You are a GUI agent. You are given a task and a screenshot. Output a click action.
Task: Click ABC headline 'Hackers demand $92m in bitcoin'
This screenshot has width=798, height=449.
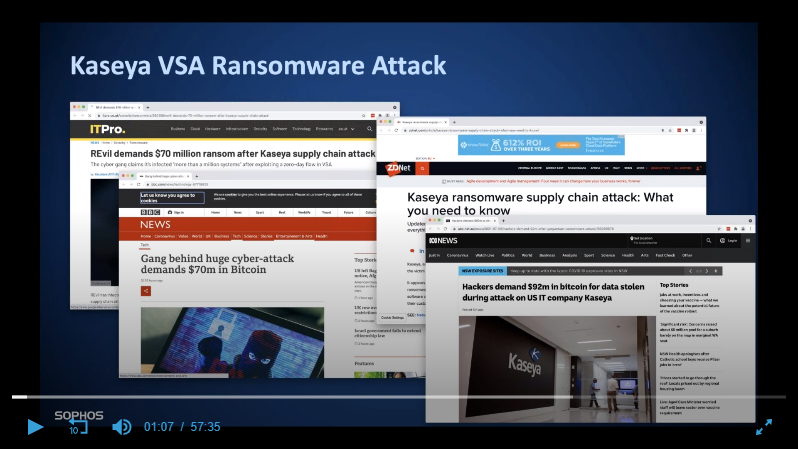pyautogui.click(x=553, y=292)
